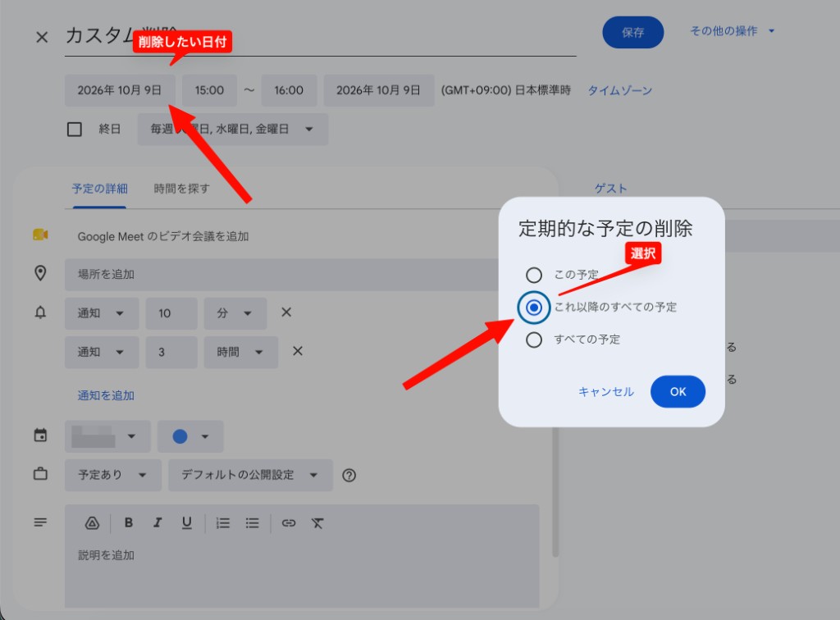Click the Google Meet video camera icon
The height and width of the screenshot is (620, 840).
point(40,235)
